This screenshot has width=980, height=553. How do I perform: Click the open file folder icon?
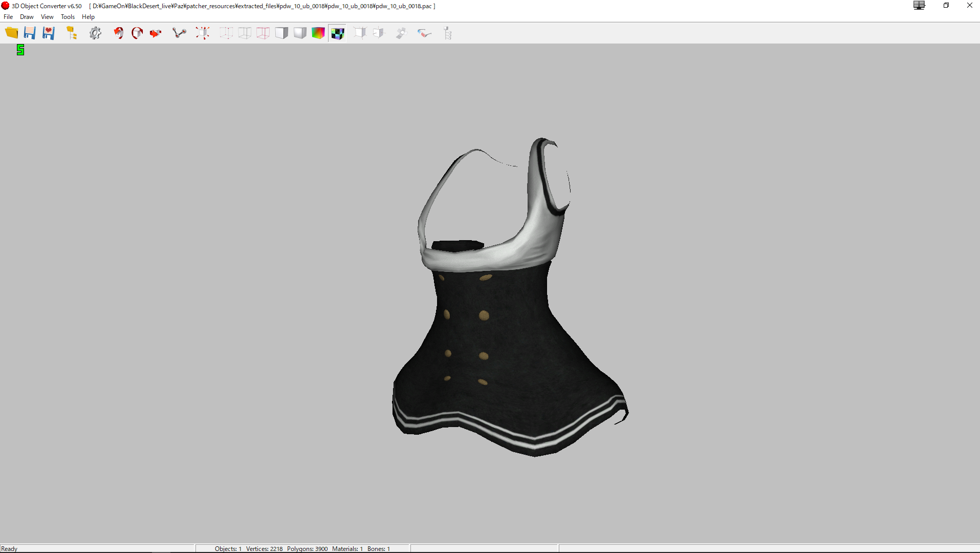point(11,33)
